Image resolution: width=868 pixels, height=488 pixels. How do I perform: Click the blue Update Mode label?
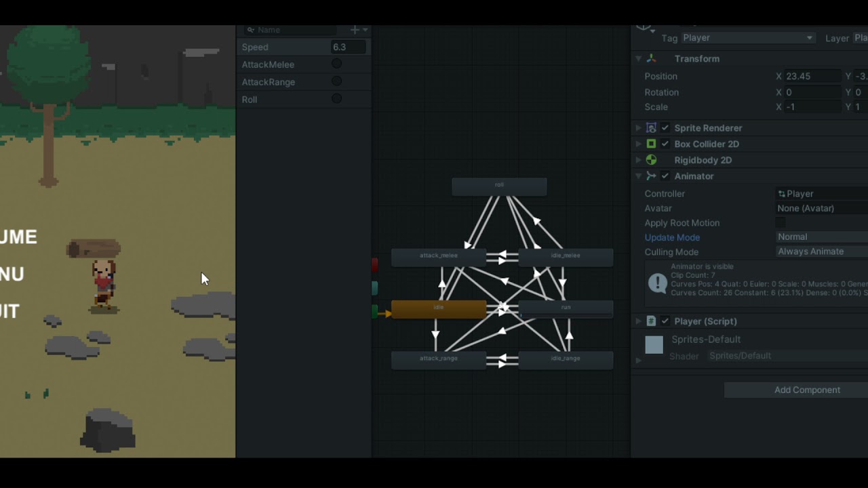(x=672, y=237)
